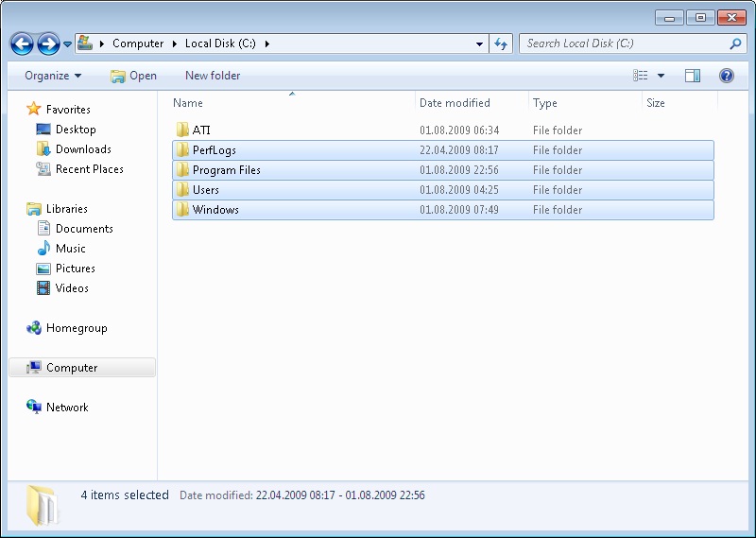Click the Desktop monitor icon
Screen dimensions: 756x538
(43, 130)
